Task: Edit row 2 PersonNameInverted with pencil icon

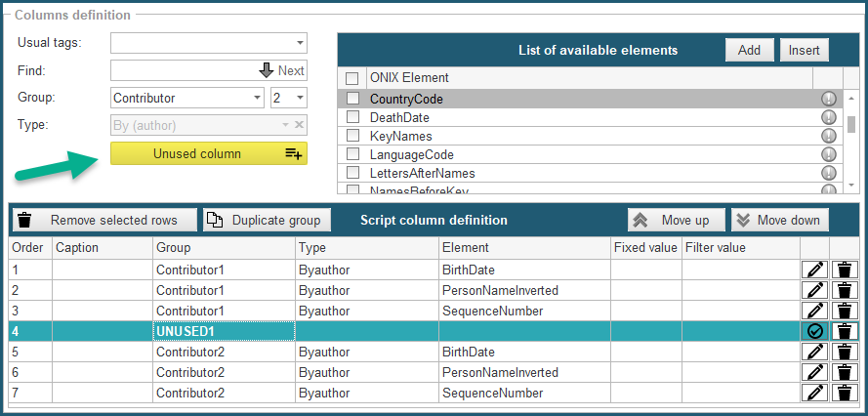Action: coord(815,290)
